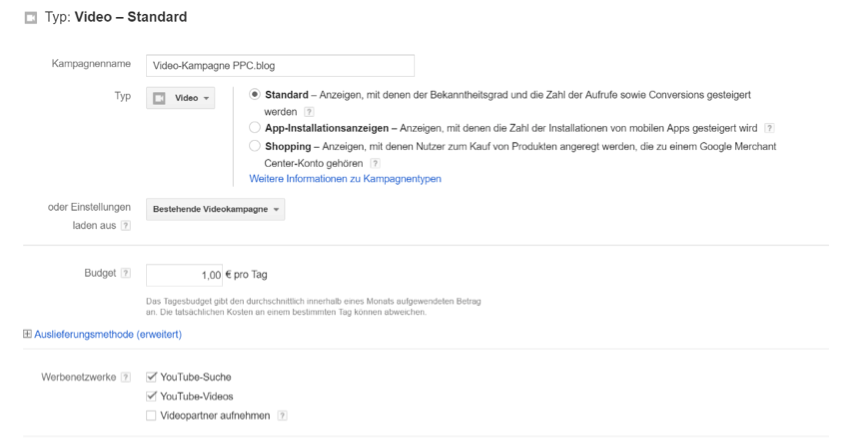Image resolution: width=857 pixels, height=439 pixels.
Task: Click the daily budget amount field
Action: pos(184,275)
